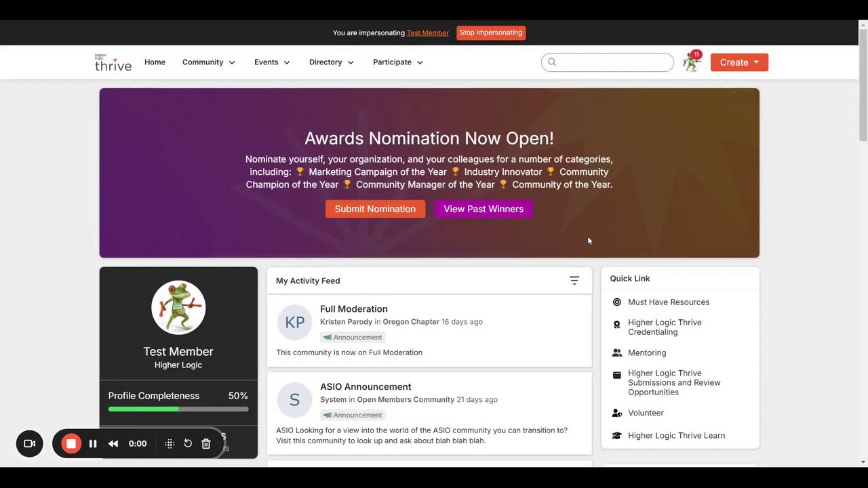Click the Stop Impersonating button

(x=491, y=33)
